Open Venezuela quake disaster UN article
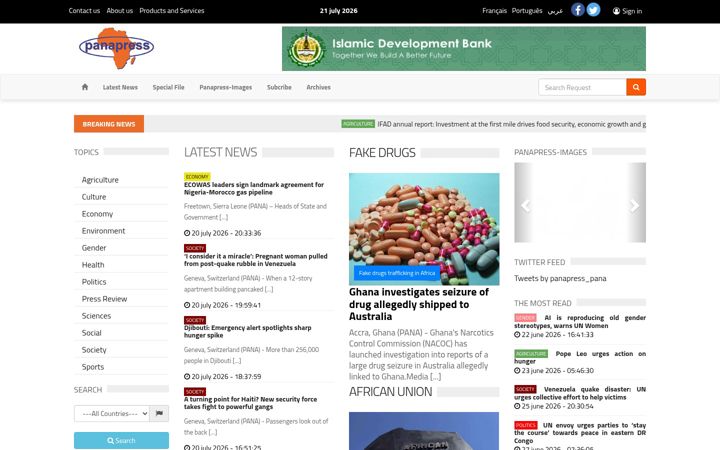Screen dimensions: 720x450 pyautogui.click(x=580, y=393)
